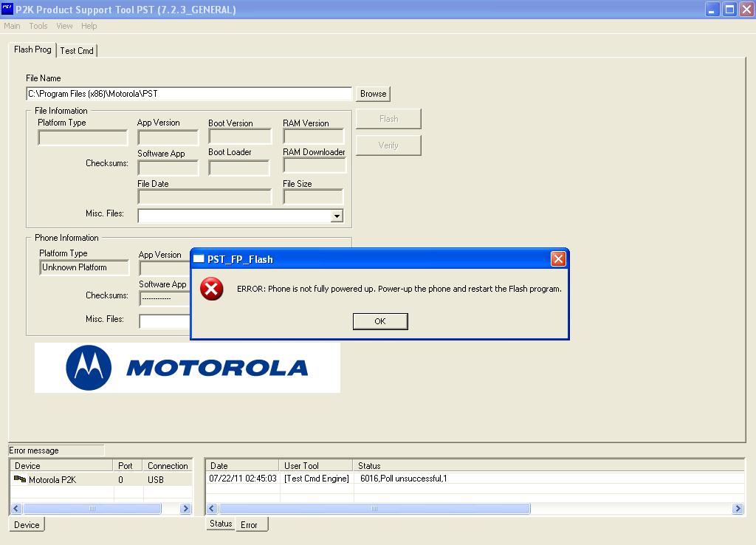Click the status log horizontal scrollbar thumb
The height and width of the screenshot is (545, 756).
pyautogui.click(x=374, y=508)
